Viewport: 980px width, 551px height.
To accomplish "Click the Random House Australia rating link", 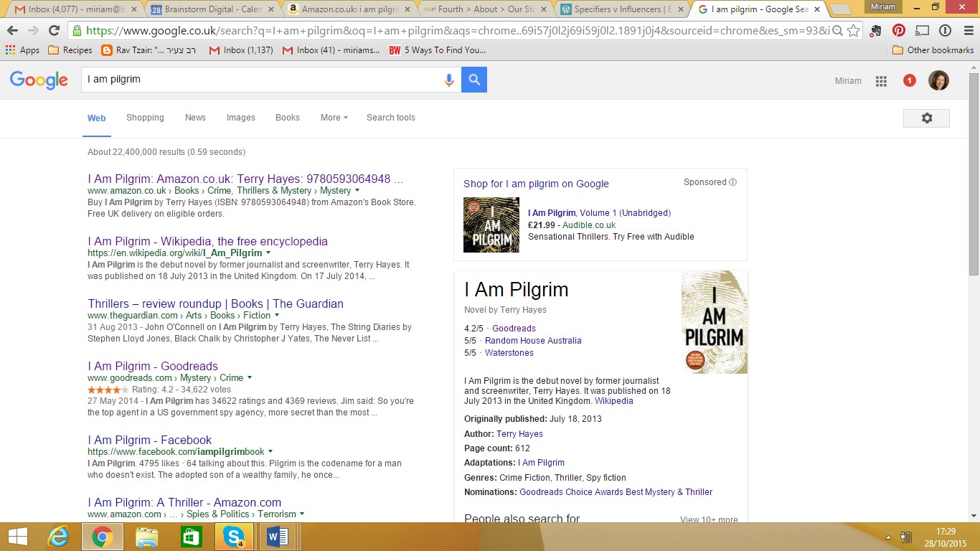I will pyautogui.click(x=533, y=341).
